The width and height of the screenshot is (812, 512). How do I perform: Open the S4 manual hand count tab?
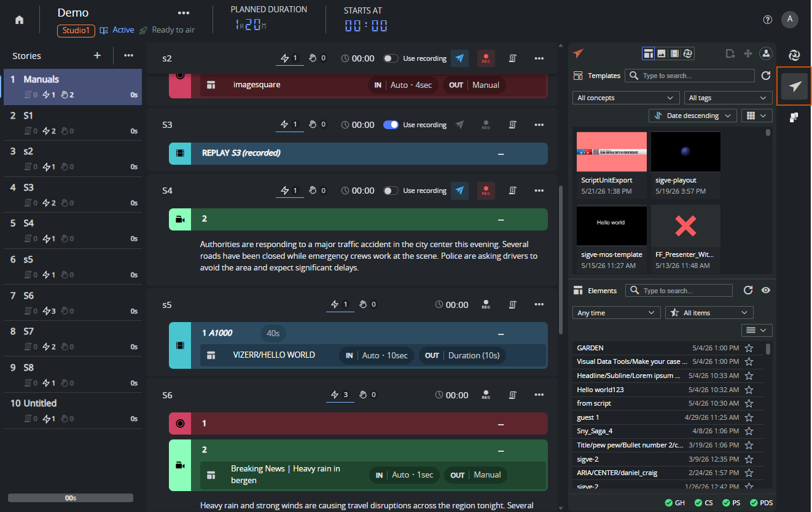coord(318,191)
